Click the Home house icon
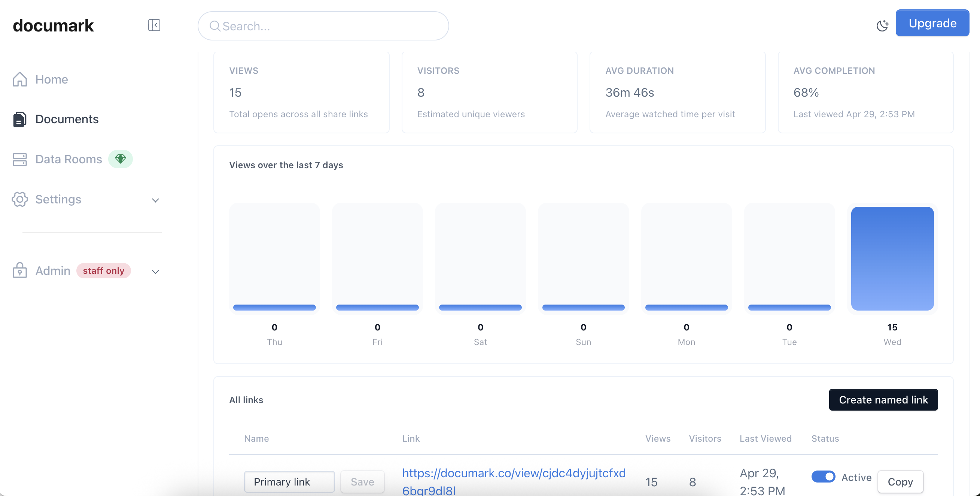Screen dimensions: 980x496 tap(20, 79)
